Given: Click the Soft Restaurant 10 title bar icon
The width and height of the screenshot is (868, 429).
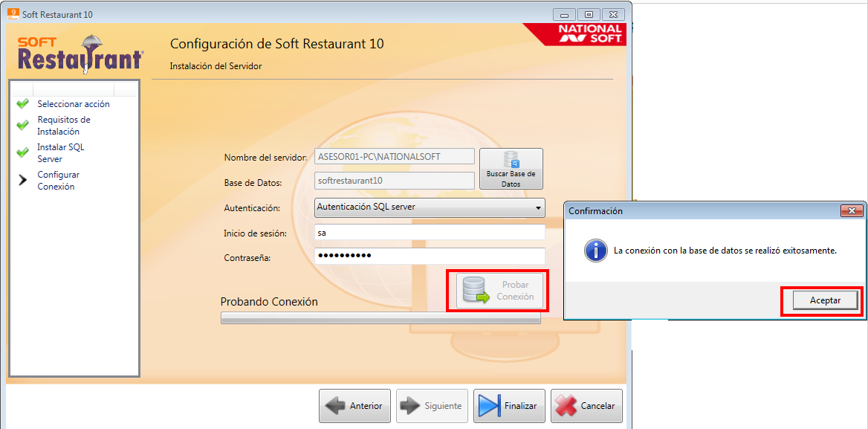Looking at the screenshot, I should (x=13, y=13).
